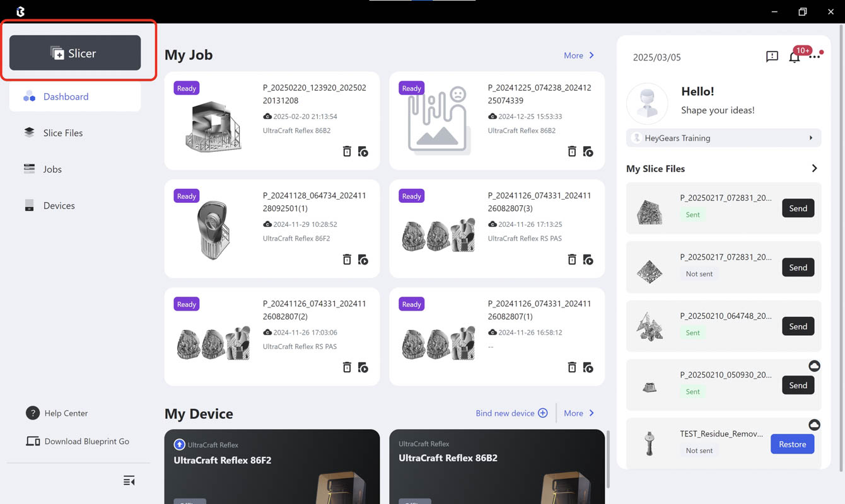Click job name P_20241225_074238_20241225074339
Screen dimensions: 845x504
(x=540, y=94)
